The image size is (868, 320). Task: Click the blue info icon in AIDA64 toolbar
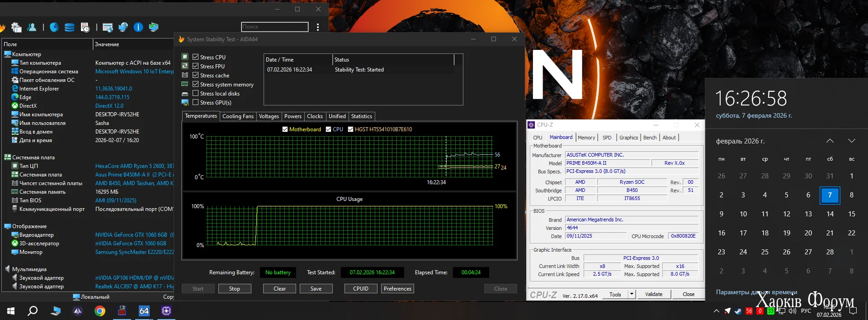coord(138,27)
